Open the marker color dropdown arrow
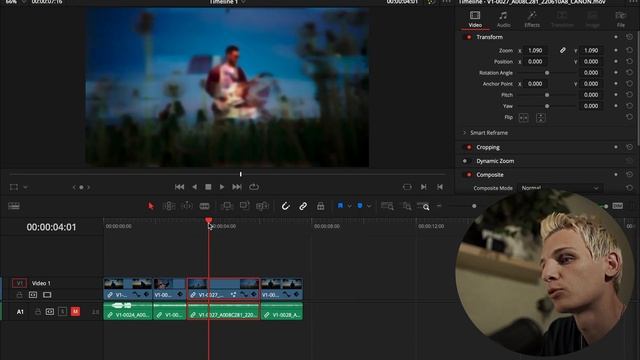The height and width of the screenshot is (360, 640). (369, 206)
